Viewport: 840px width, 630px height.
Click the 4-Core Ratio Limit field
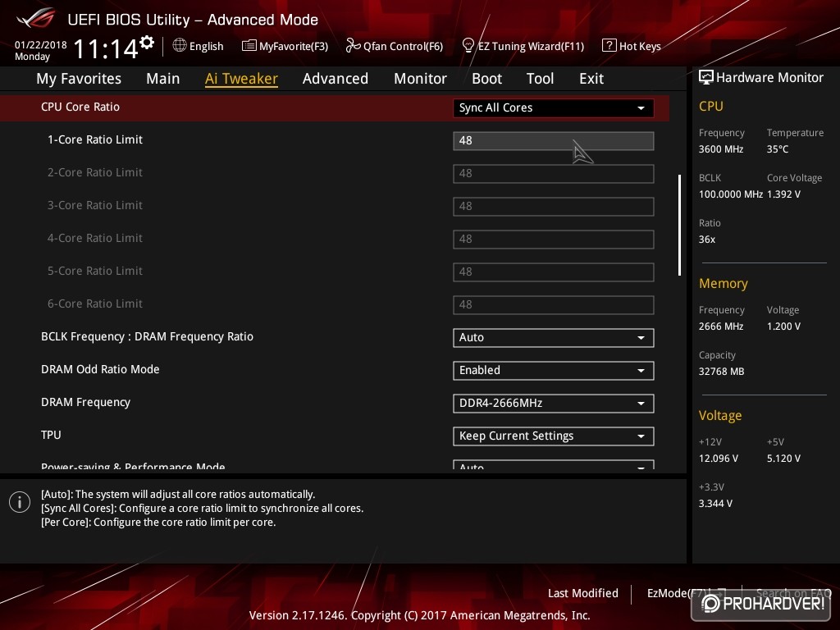coord(553,239)
